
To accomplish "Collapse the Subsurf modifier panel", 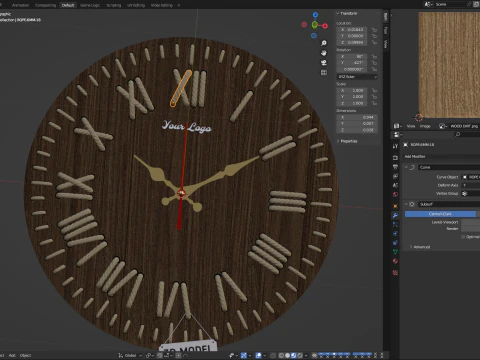I will [x=407, y=204].
